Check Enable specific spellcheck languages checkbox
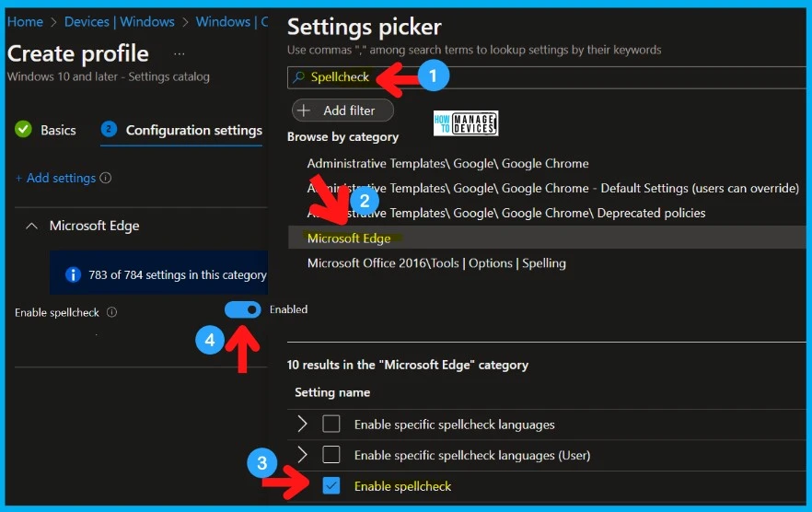Viewport: 812px width, 512px height. 331,424
